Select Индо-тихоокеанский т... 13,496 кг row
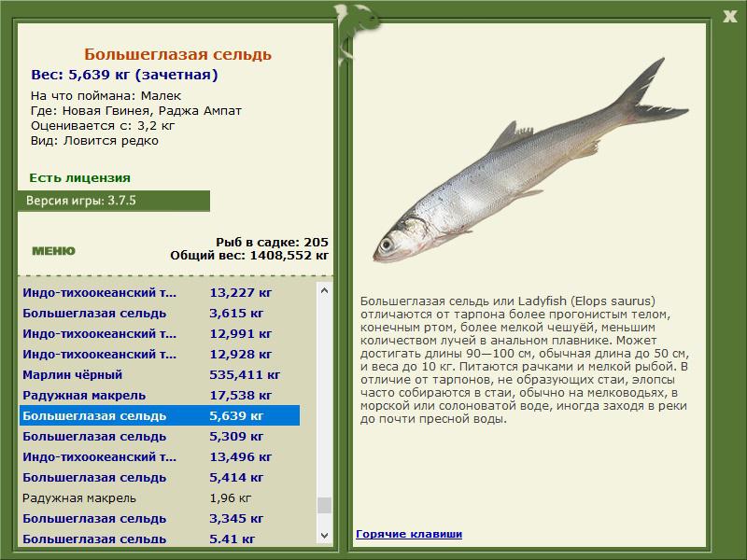 click(x=160, y=456)
